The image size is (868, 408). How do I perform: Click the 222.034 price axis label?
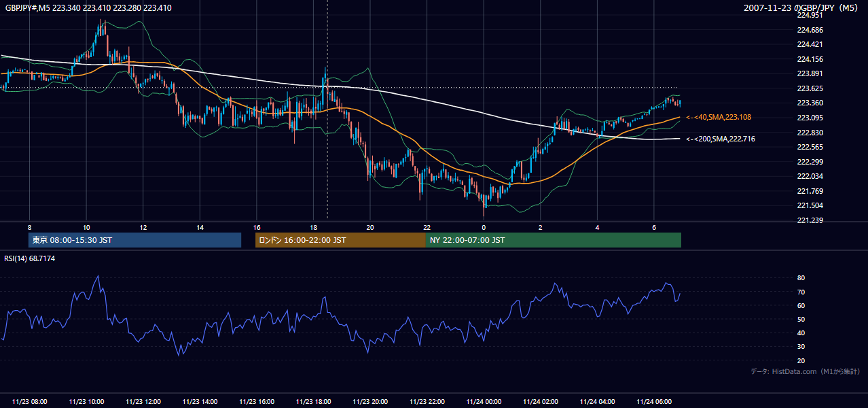[x=810, y=176]
